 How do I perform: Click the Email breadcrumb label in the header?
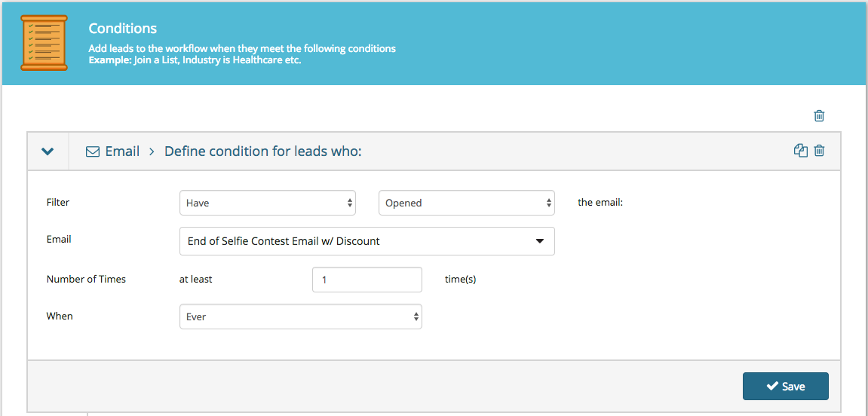[x=122, y=151]
